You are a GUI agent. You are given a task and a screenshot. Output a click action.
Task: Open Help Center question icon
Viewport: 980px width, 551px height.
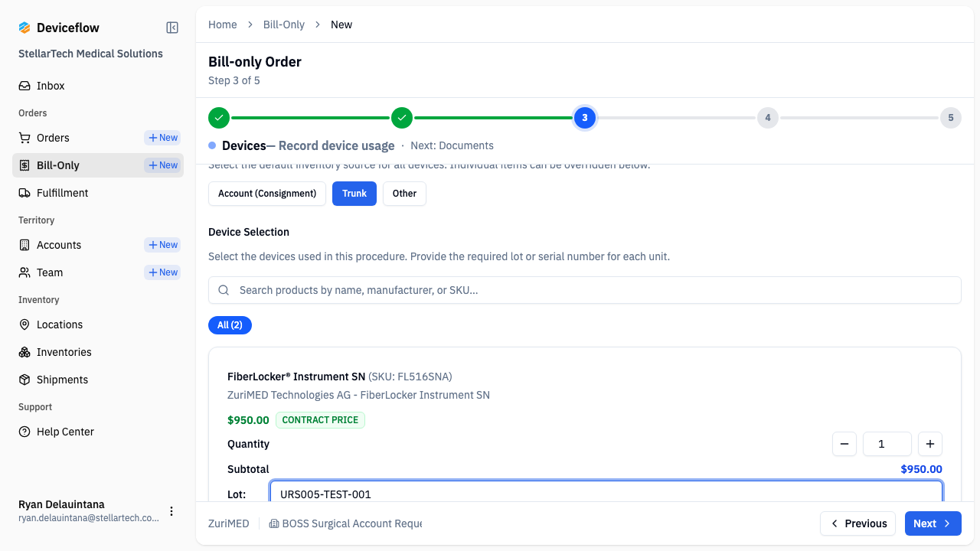(x=24, y=432)
